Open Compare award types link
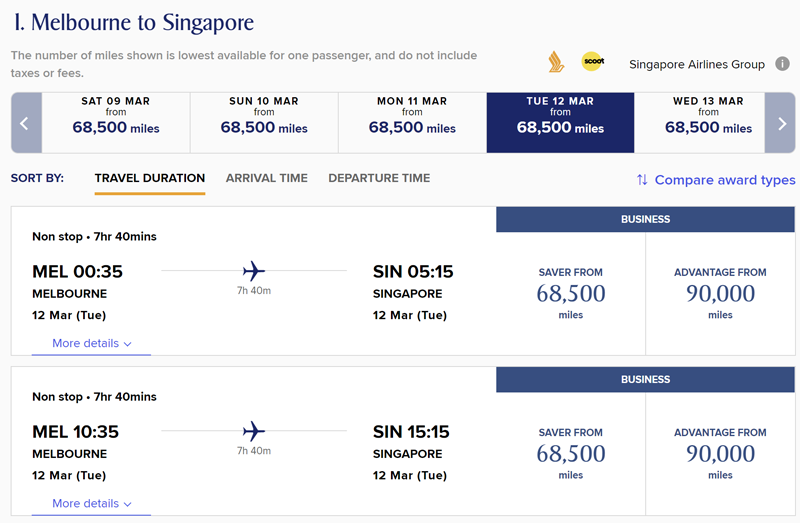This screenshot has height=523, width=800. coord(724,180)
